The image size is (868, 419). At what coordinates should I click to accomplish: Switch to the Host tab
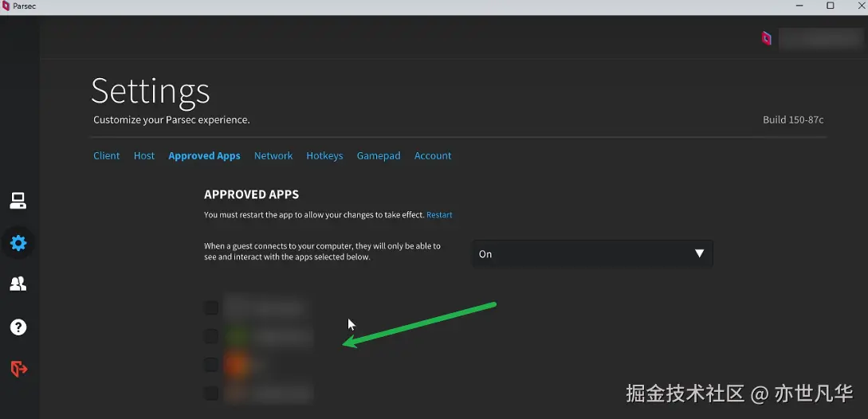coord(144,155)
